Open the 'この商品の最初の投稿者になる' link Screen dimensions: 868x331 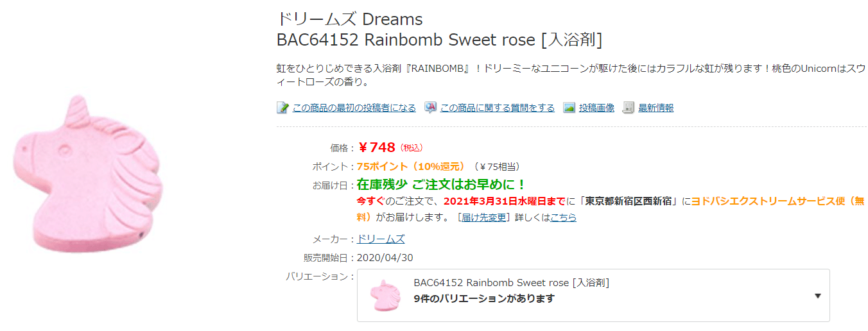(354, 108)
